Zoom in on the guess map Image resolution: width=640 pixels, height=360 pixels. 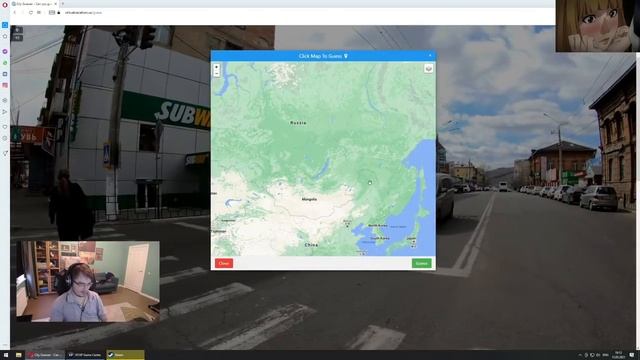click(217, 67)
